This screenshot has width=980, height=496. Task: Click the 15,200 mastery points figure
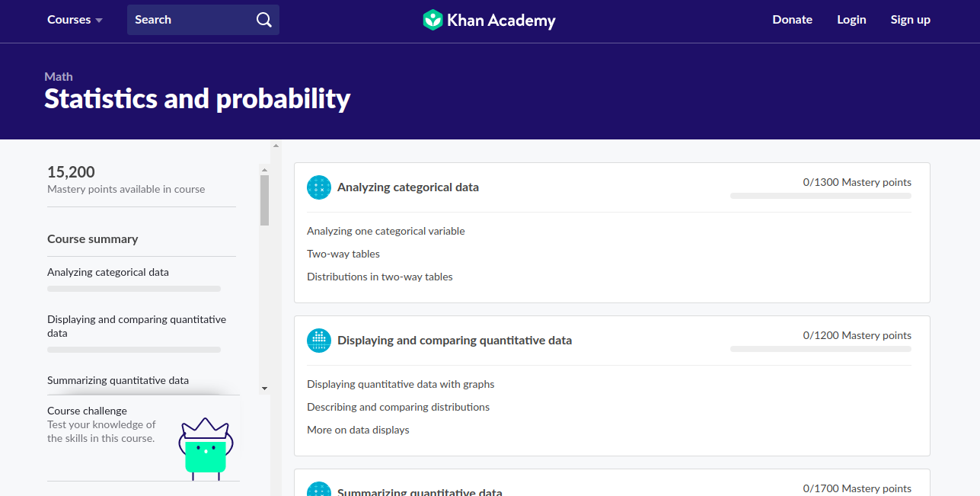pos(71,172)
